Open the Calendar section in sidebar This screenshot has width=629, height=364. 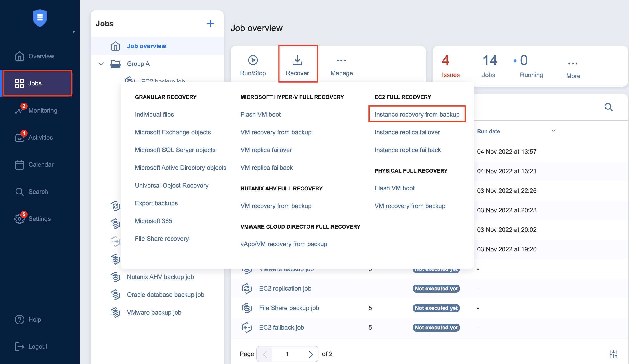[x=34, y=164]
